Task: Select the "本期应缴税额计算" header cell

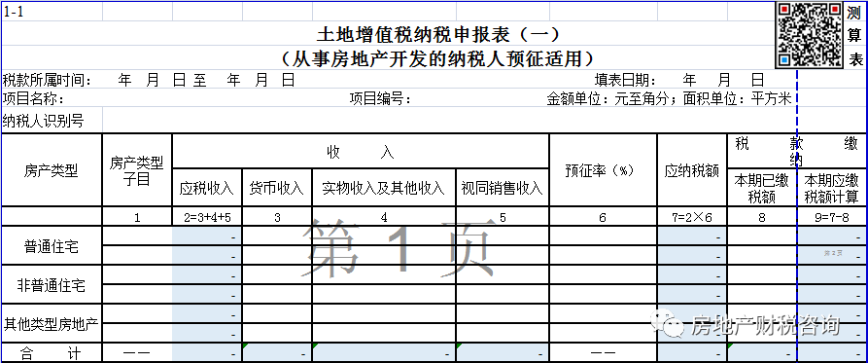Action: (832, 188)
